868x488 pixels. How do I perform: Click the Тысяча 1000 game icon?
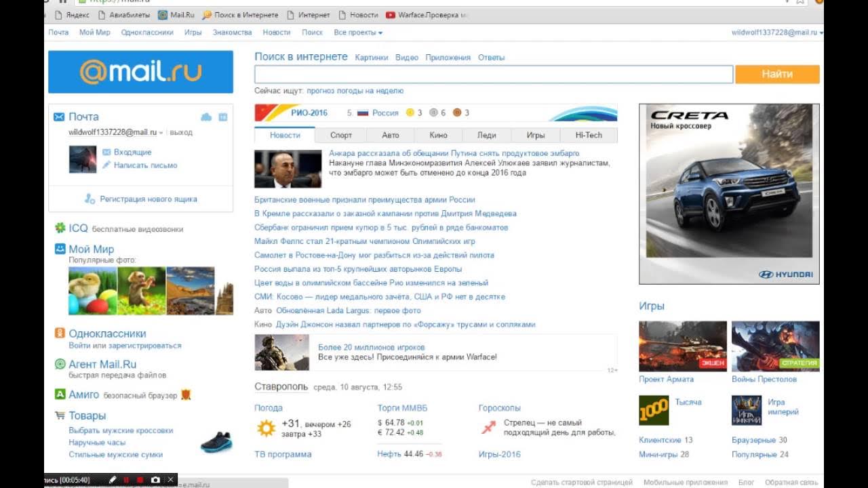(654, 410)
